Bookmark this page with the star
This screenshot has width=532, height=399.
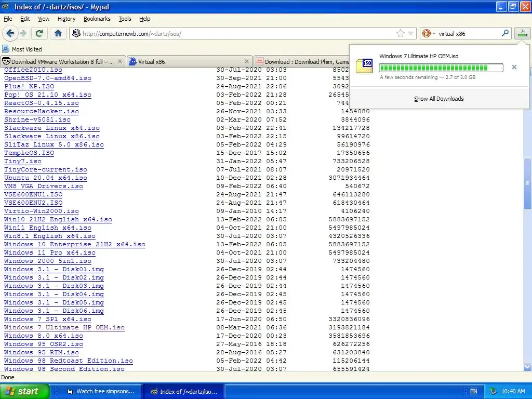[401, 33]
